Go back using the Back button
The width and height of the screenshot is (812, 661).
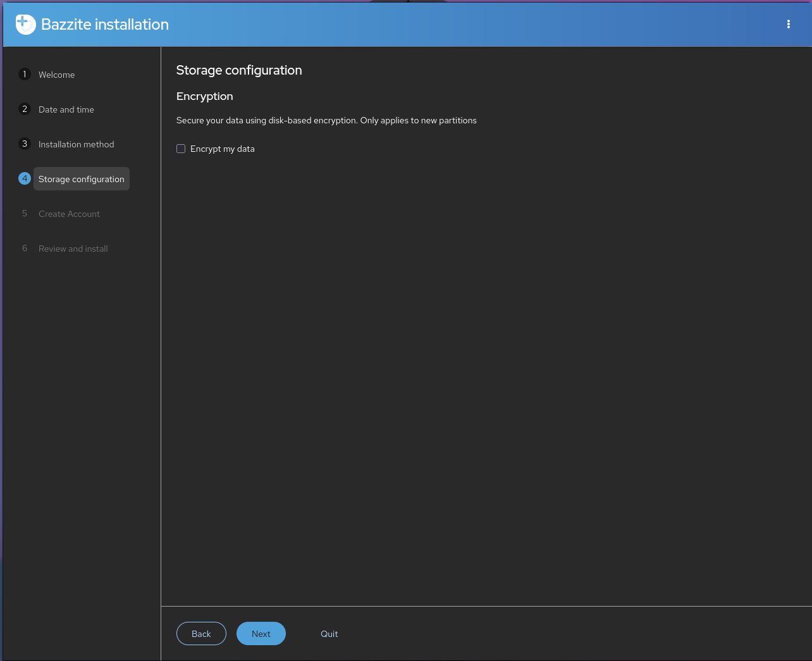pos(201,633)
